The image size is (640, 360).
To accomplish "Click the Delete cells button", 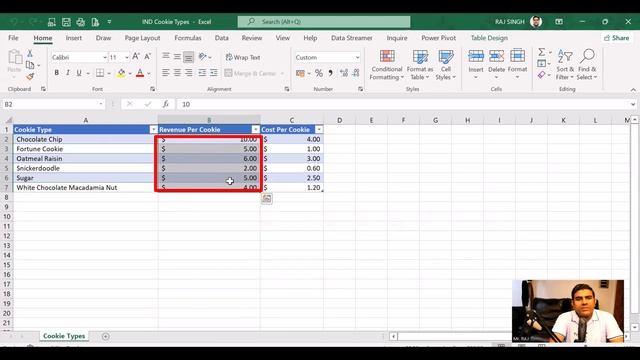I will coord(496,64).
